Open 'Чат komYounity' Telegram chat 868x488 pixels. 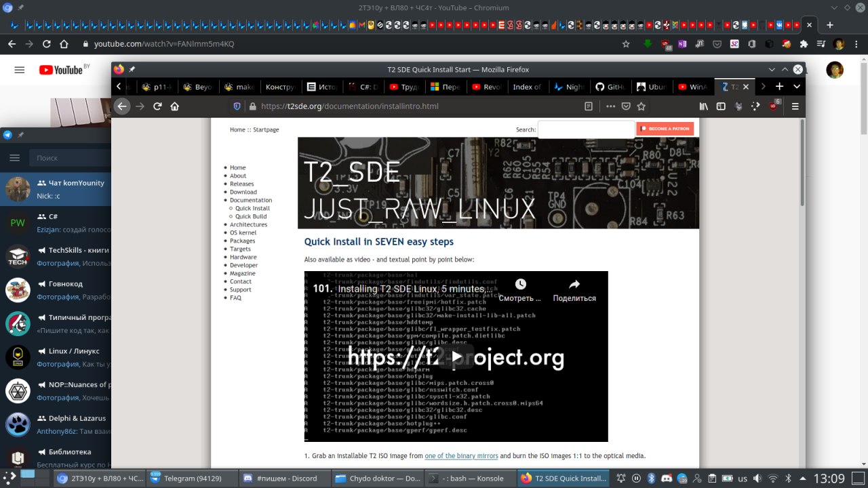tap(56, 189)
